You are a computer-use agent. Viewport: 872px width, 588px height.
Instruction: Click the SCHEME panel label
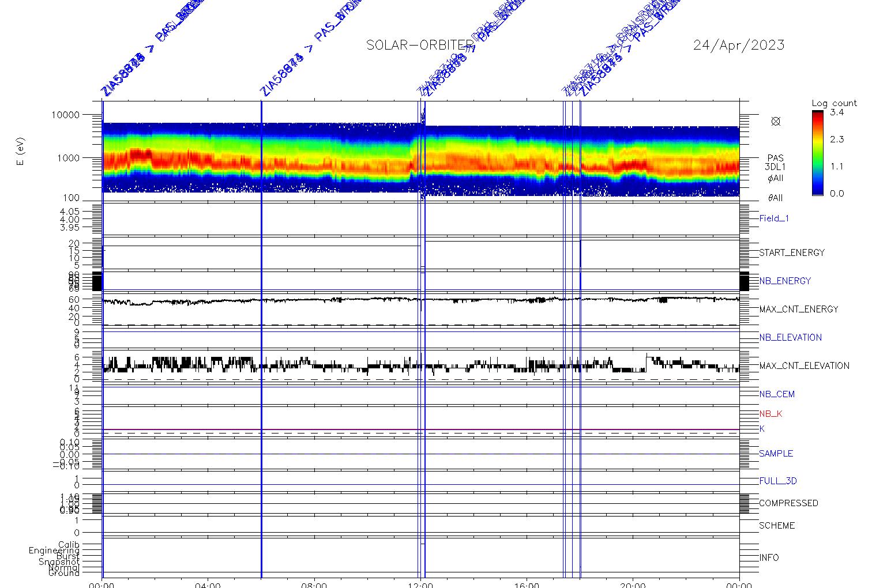[x=777, y=526]
